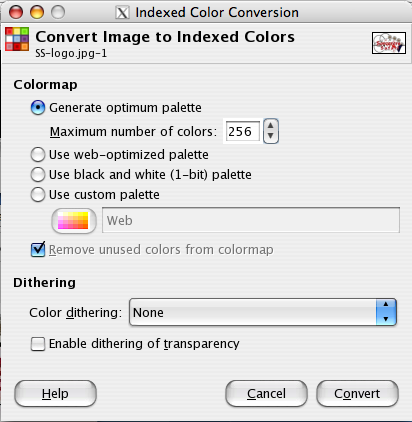Click the Convert button
The width and height of the screenshot is (412, 422).
[x=357, y=394]
